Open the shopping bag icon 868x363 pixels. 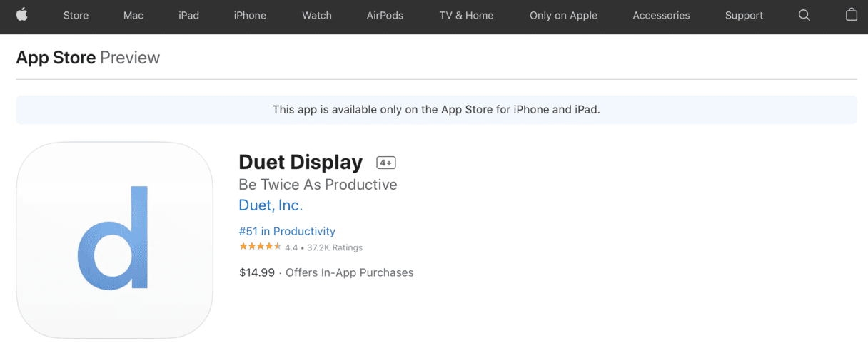coord(852,14)
